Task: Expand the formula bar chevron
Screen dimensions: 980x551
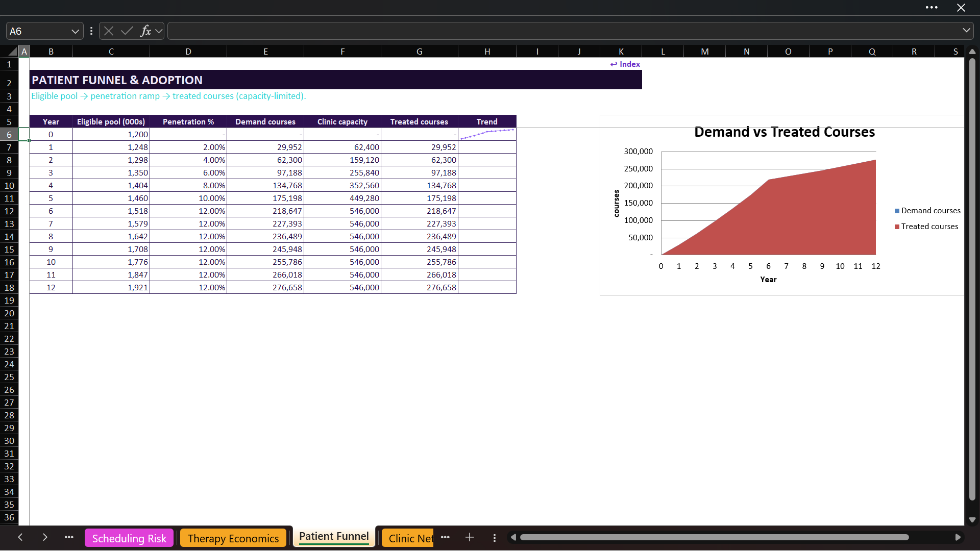Action: coord(966,31)
